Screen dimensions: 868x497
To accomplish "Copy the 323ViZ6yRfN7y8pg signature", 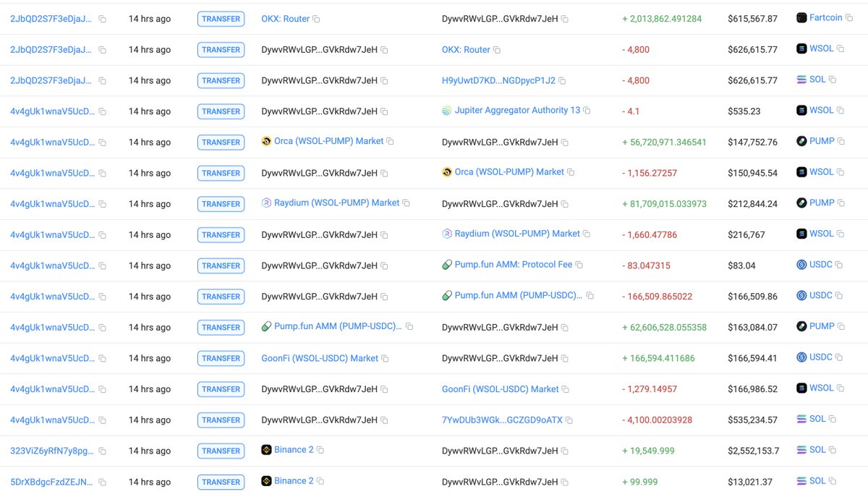I will (102, 451).
